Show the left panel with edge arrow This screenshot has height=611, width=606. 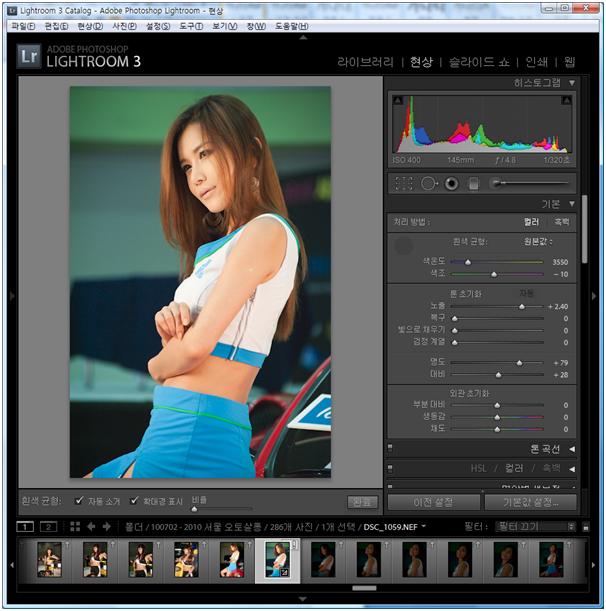[12, 296]
